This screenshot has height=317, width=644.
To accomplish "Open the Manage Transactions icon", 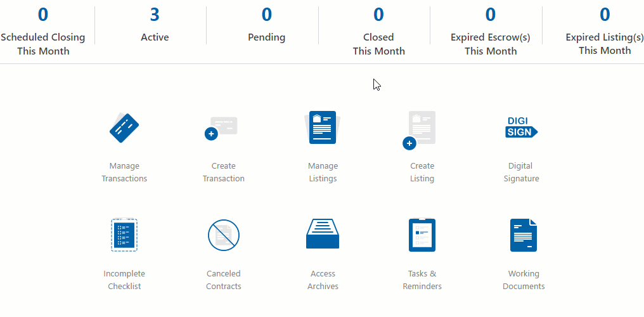I will [124, 127].
